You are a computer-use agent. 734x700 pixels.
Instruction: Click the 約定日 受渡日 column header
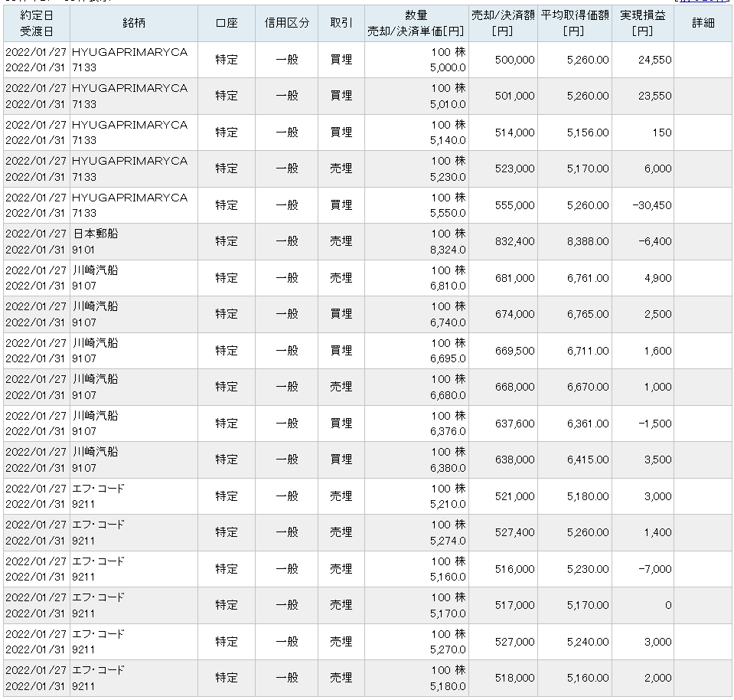[x=37, y=23]
